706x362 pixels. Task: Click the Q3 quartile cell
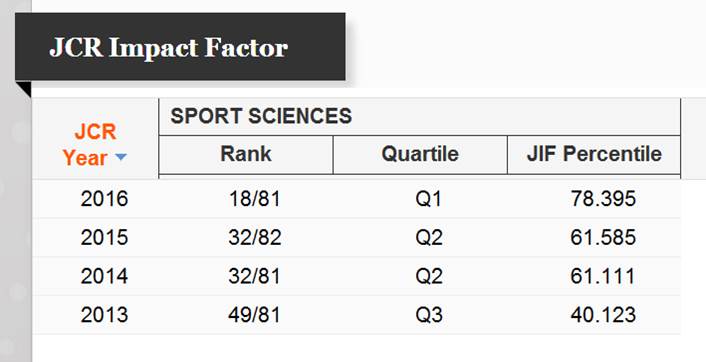pos(429,315)
